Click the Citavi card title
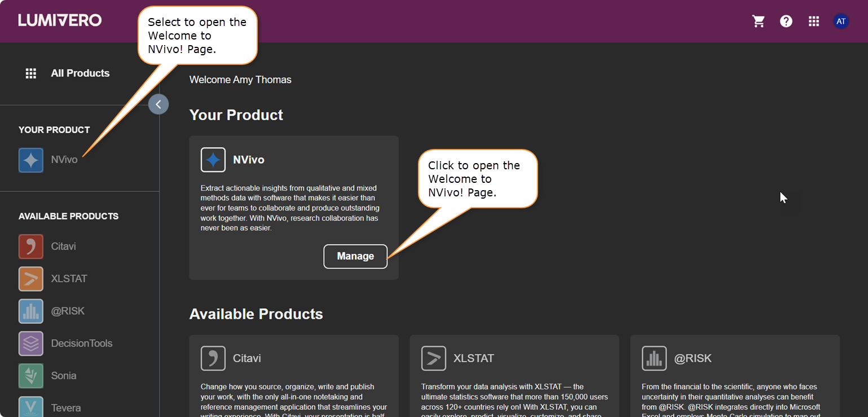Viewport: 868px width, 417px height. [x=247, y=358]
